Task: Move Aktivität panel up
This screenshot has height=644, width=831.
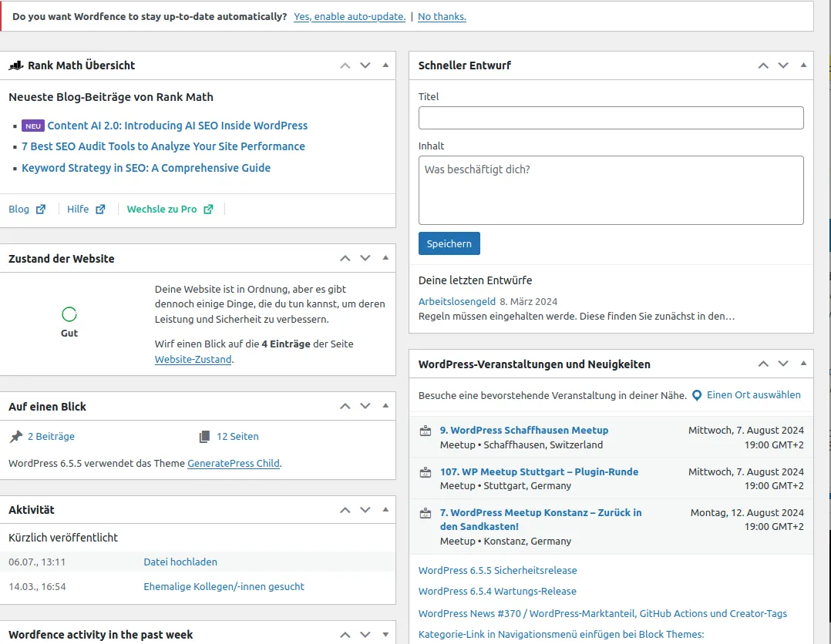Action: click(x=345, y=510)
